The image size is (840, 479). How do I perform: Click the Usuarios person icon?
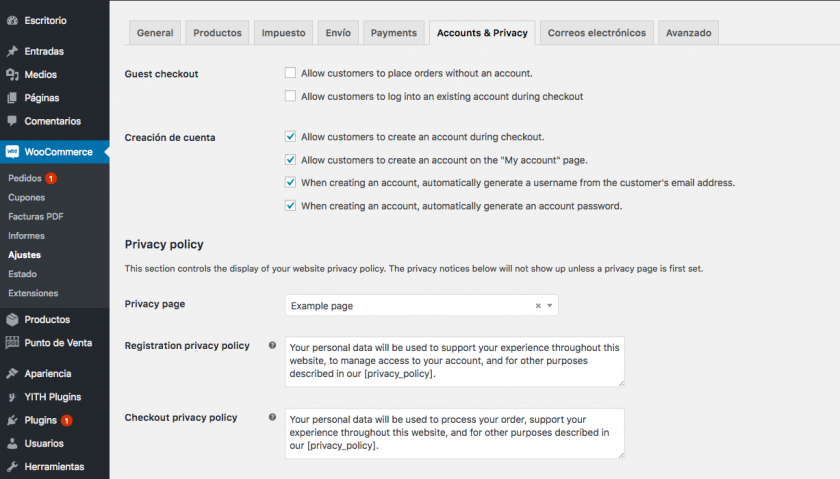[12, 443]
